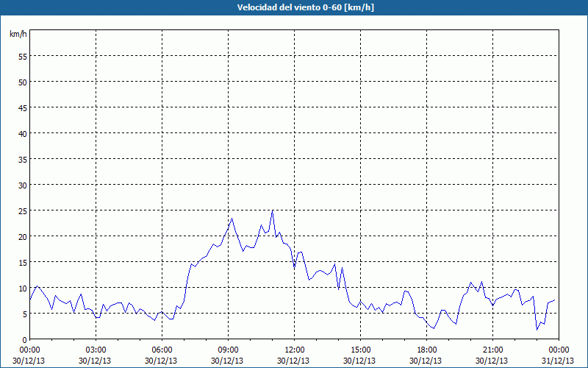
Task: Select the 40 value on the y-axis
Action: pos(23,133)
